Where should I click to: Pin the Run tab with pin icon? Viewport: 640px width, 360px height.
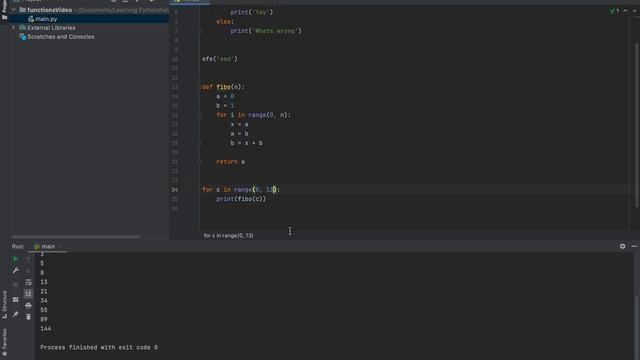[16, 314]
